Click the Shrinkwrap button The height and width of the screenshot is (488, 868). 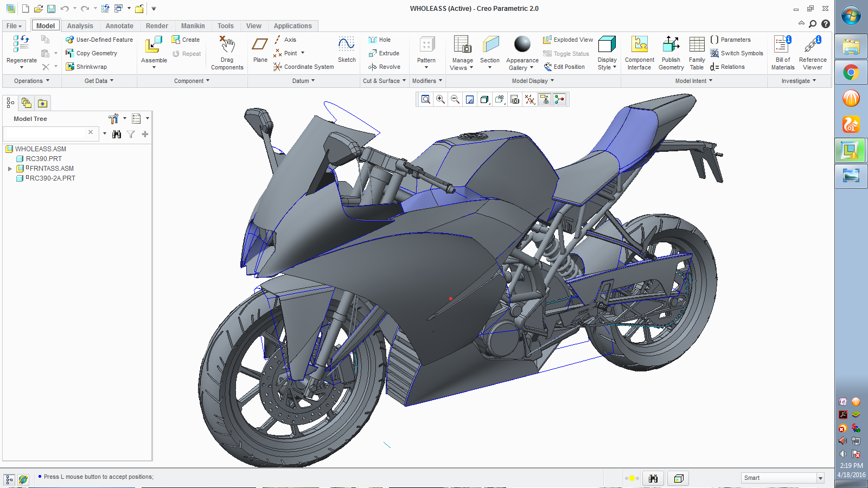[x=86, y=67]
